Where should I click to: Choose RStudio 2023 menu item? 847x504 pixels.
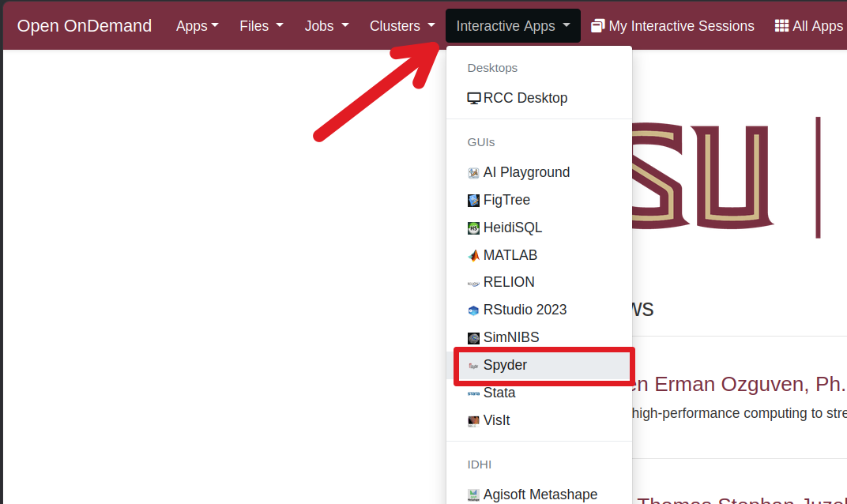[x=539, y=310]
